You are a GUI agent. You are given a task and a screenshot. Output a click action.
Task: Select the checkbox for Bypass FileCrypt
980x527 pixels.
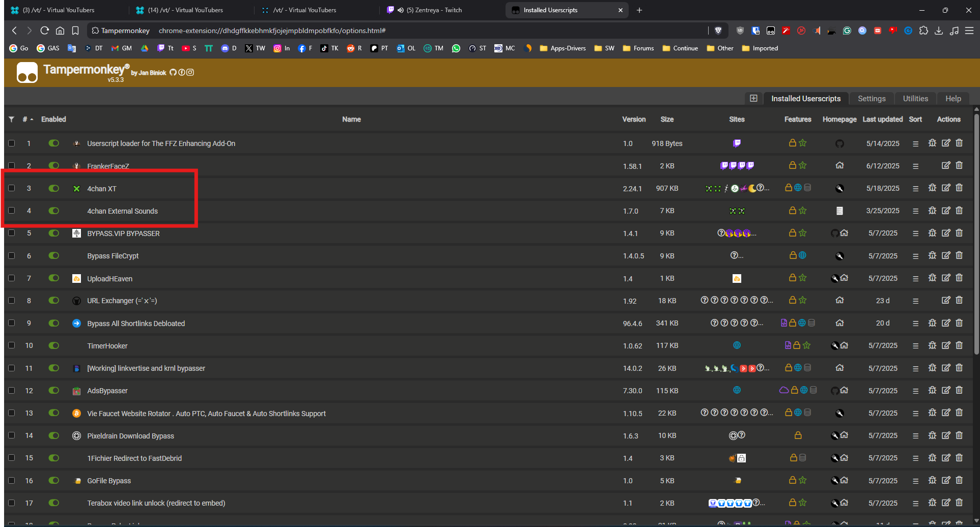pyautogui.click(x=11, y=255)
